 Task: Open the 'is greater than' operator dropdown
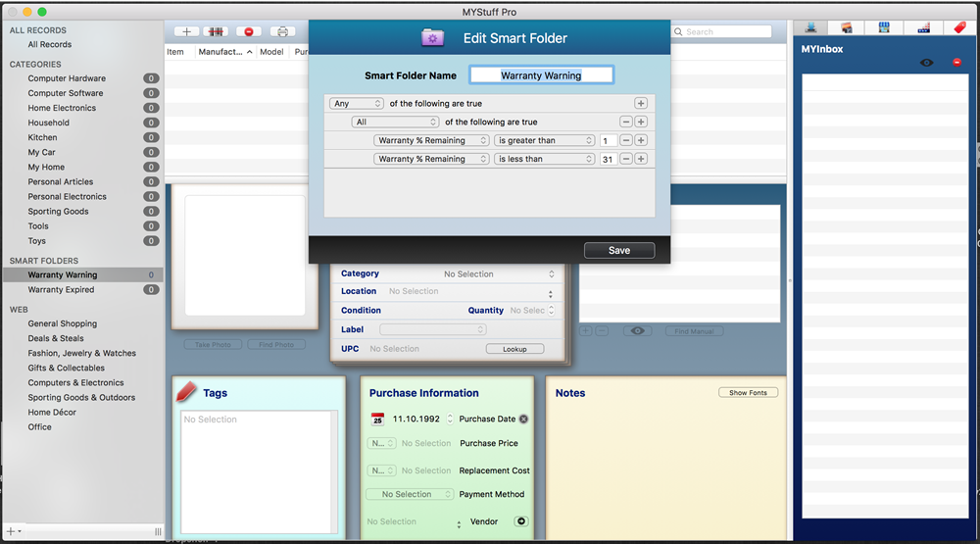click(544, 140)
